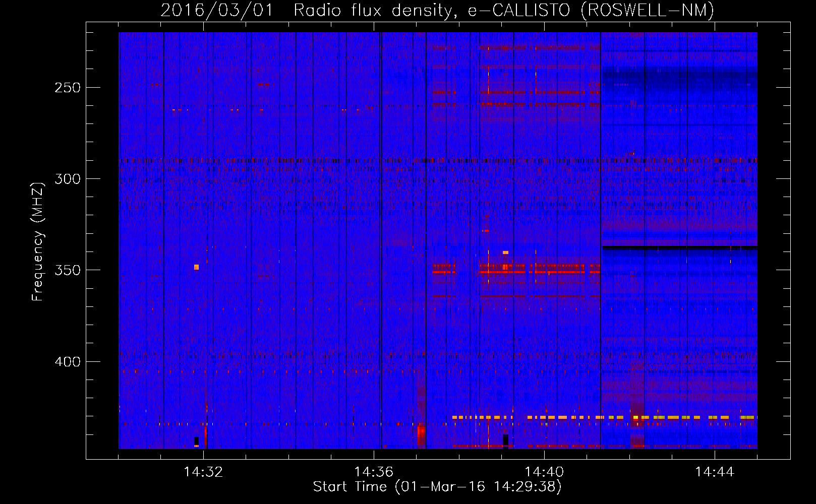Click the 14:36 time axis label
The width and height of the screenshot is (816, 504).
374,472
